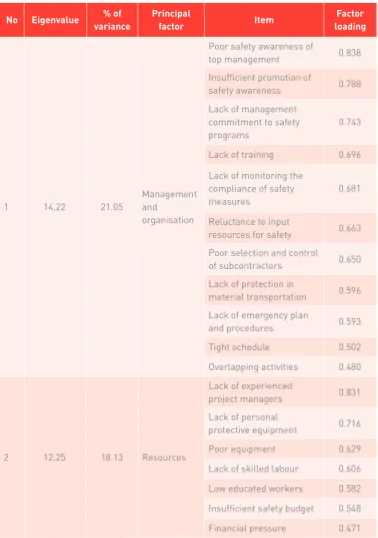
Task: Click the Factor loading column header
Action: click(350, 20)
